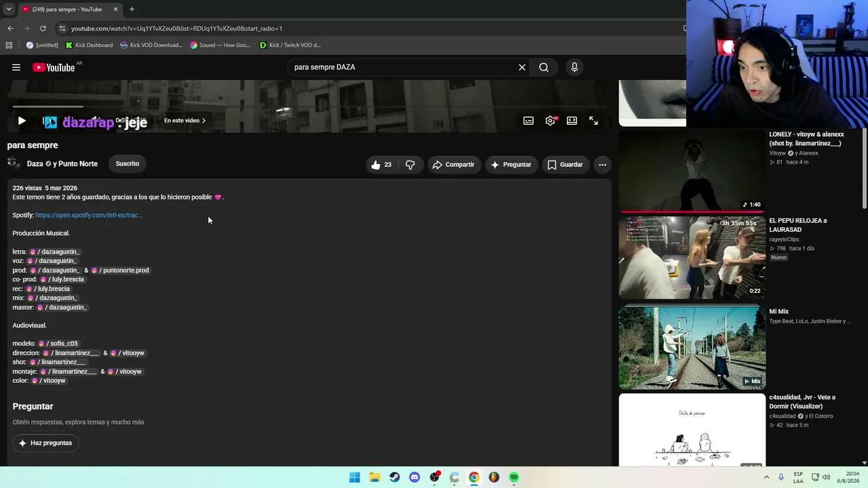Clear the search box text

point(522,67)
